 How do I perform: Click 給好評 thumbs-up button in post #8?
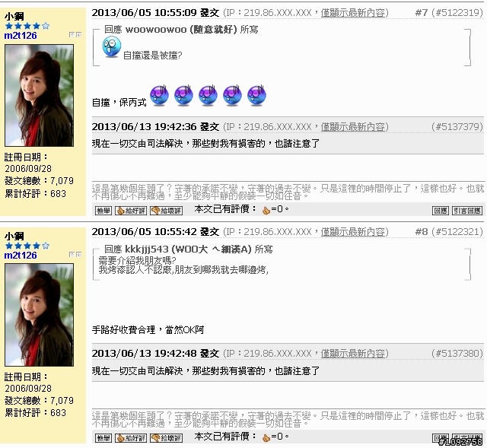[x=130, y=438]
